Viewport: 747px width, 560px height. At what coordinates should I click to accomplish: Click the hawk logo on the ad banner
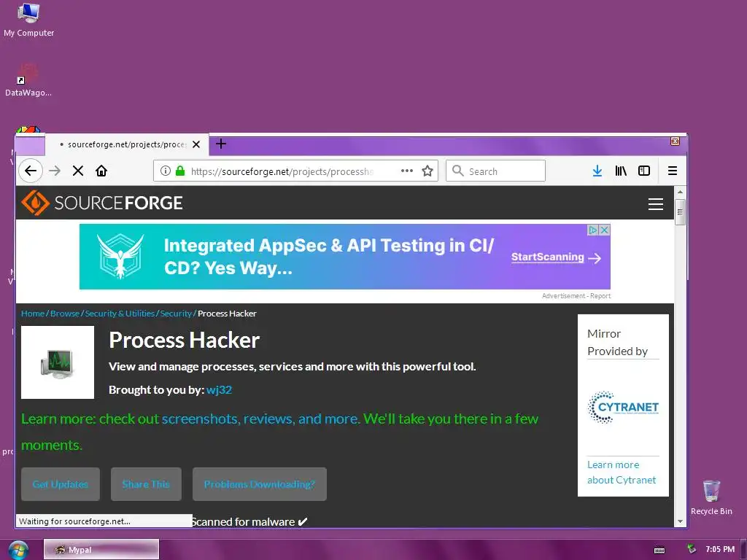[x=120, y=256]
